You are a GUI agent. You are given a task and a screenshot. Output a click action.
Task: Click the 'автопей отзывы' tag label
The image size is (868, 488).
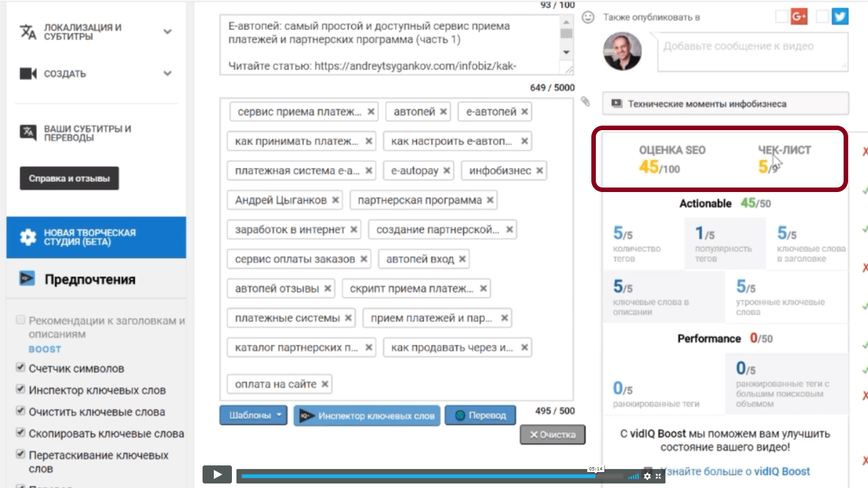(277, 288)
